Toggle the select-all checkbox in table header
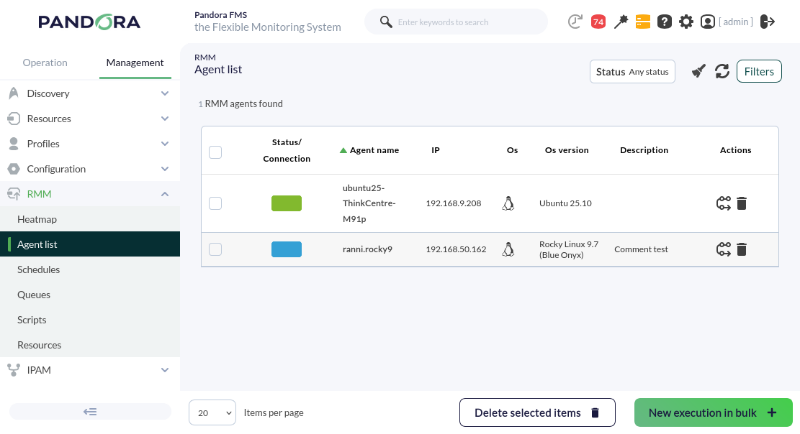This screenshot has height=434, width=800. pos(215,152)
